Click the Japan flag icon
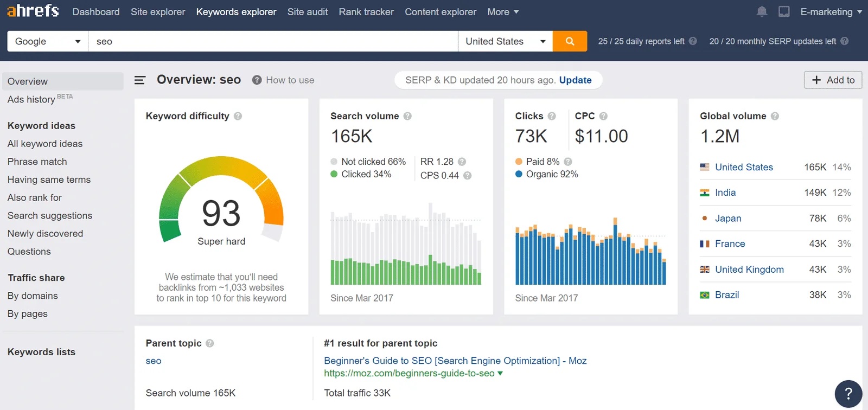This screenshot has height=410, width=868. 705,219
